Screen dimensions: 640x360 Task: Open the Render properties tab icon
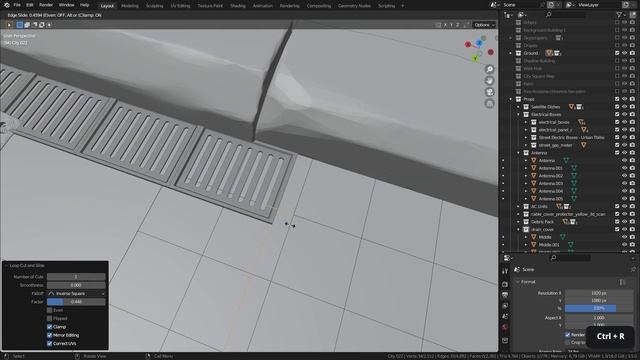[505, 284]
